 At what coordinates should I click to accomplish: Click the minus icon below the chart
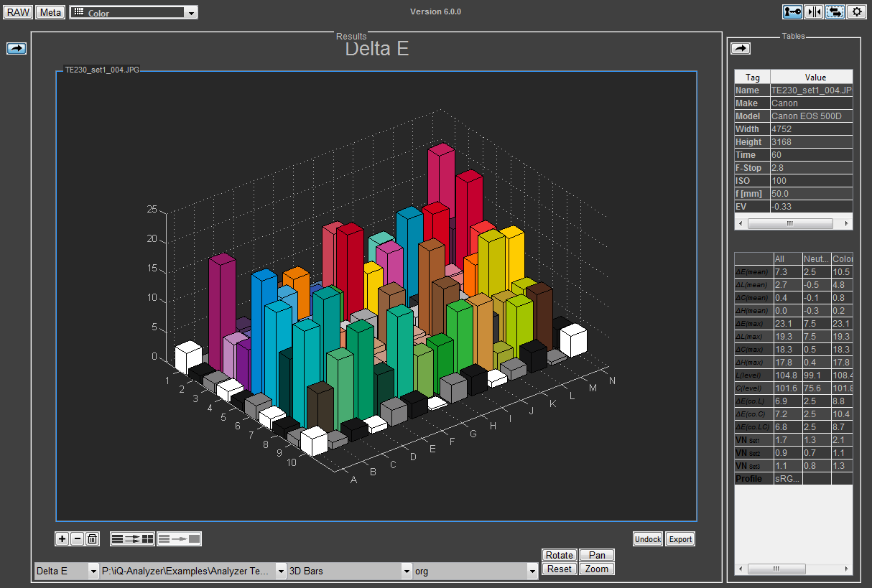(77, 538)
